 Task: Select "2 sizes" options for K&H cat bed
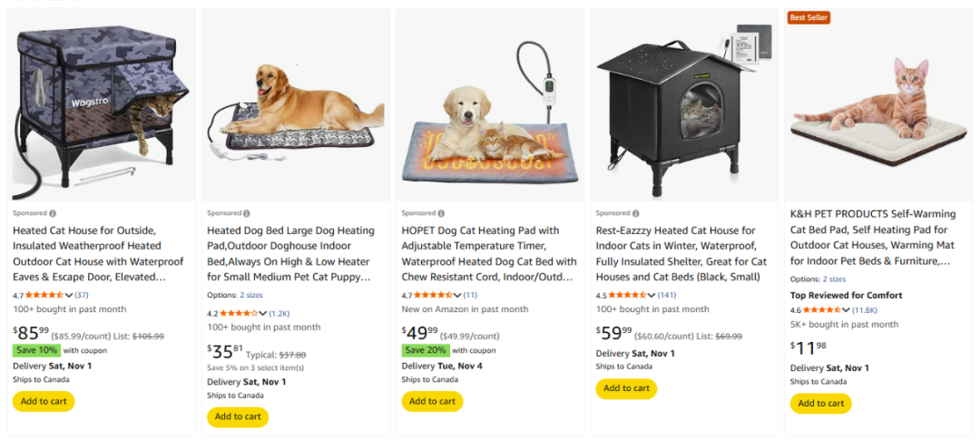tap(834, 279)
